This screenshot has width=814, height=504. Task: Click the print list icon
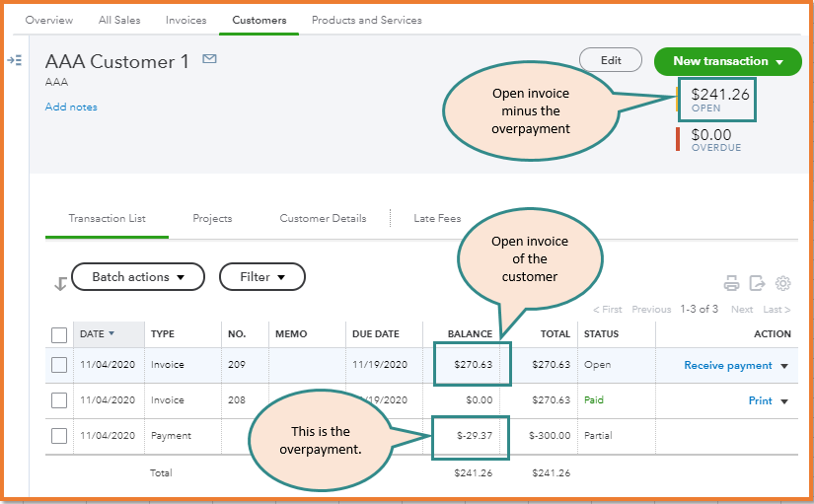731,283
